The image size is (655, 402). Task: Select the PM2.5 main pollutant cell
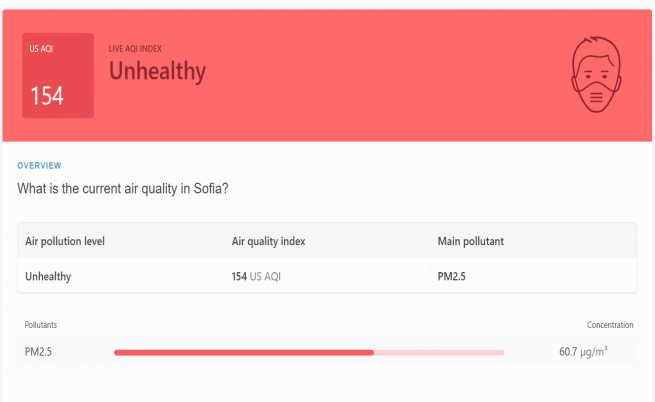coord(454,275)
